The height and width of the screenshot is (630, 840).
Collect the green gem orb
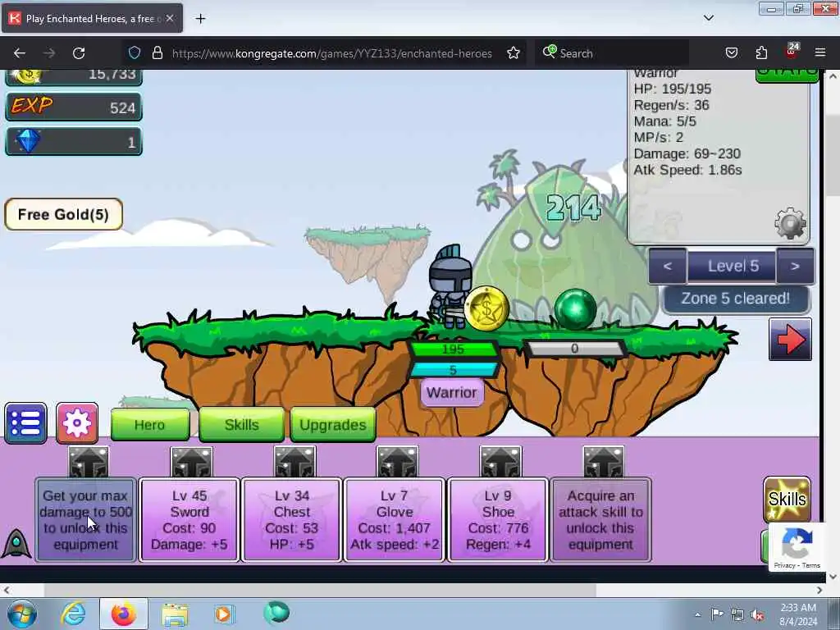pyautogui.click(x=575, y=309)
